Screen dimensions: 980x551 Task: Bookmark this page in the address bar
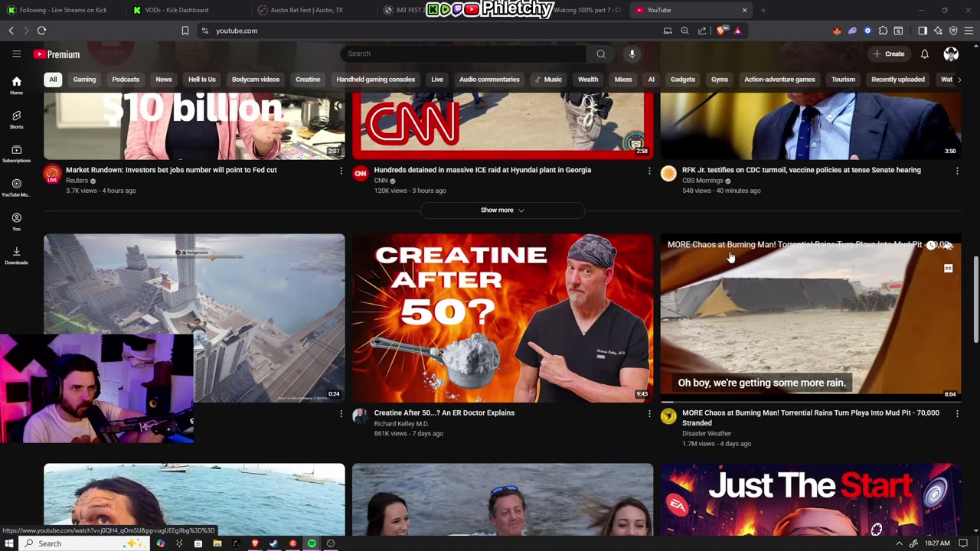tap(185, 31)
